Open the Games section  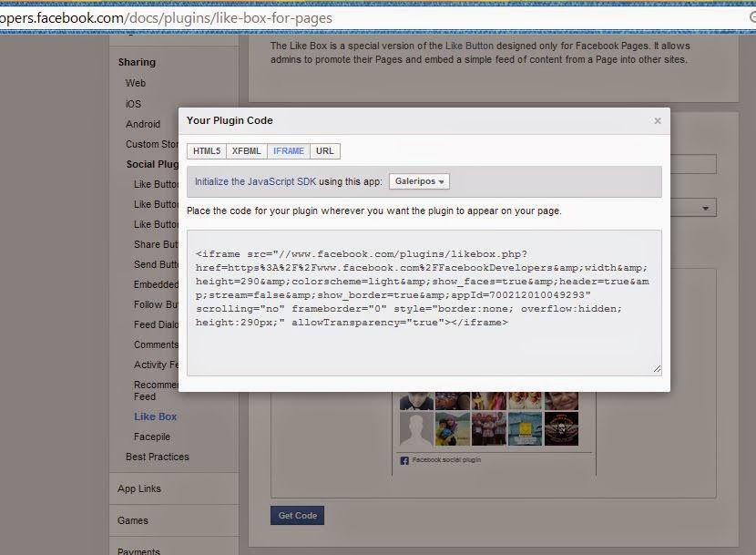(133, 520)
